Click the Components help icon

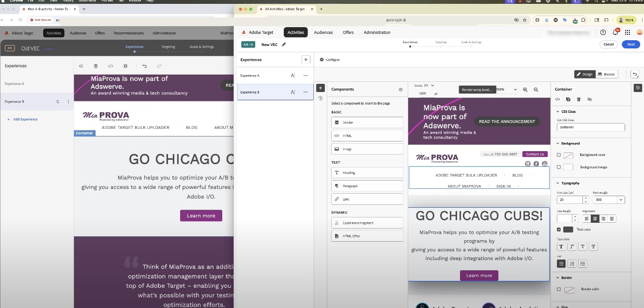pyautogui.click(x=400, y=90)
